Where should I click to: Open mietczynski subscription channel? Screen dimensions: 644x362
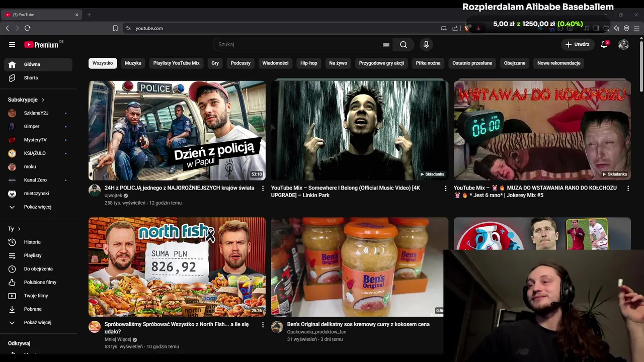click(38, 194)
